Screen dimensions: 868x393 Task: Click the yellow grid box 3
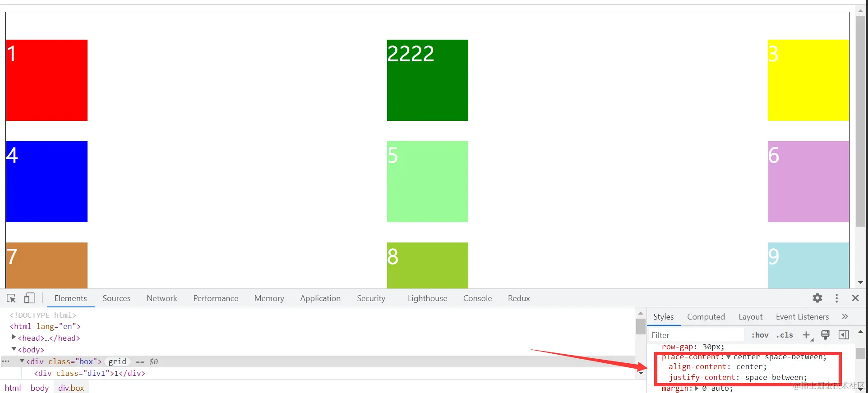[808, 80]
